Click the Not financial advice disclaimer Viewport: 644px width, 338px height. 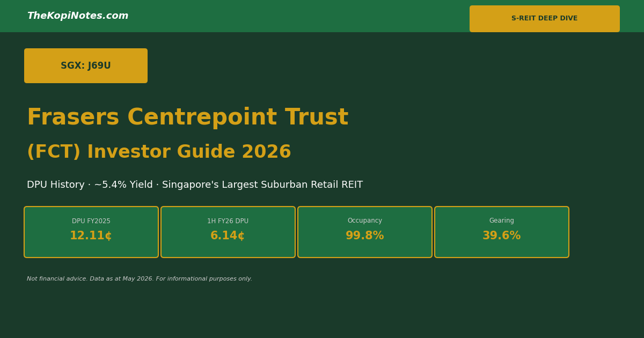click(x=140, y=279)
